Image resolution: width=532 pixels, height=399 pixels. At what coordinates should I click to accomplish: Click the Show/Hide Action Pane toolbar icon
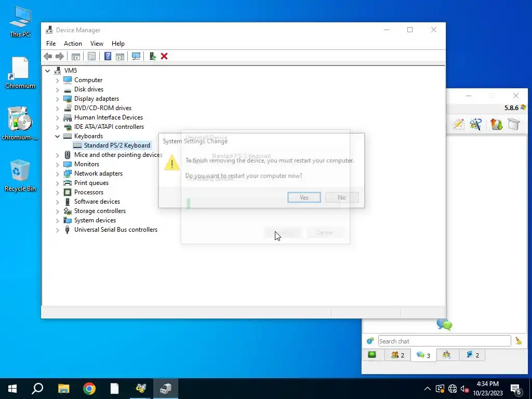tap(120, 56)
